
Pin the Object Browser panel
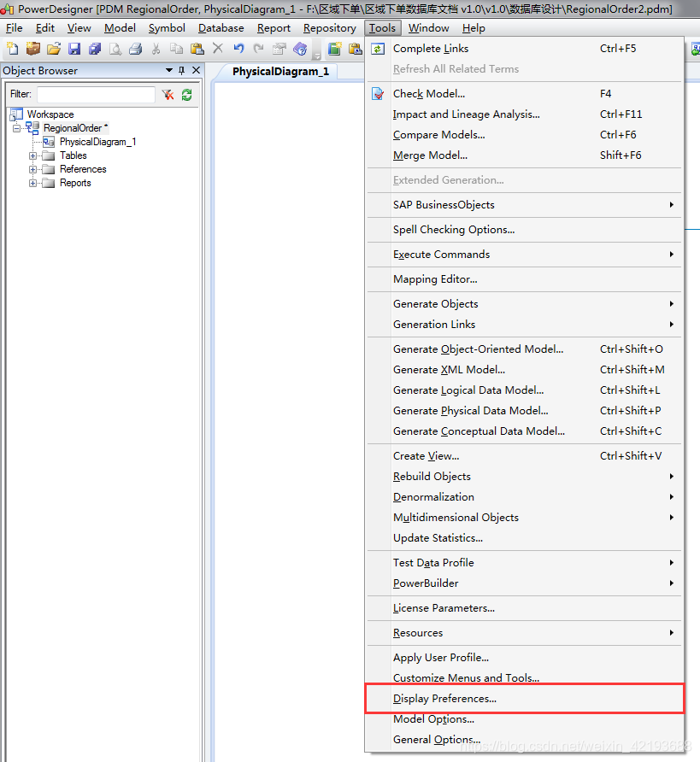tap(182, 70)
